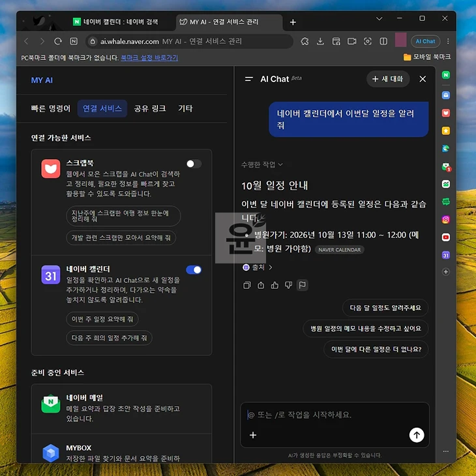Image resolution: width=476 pixels, height=476 pixels.
Task: Select suggestion 병원 일정의 메모 내용을 수정하고 싶어요
Action: (366, 329)
